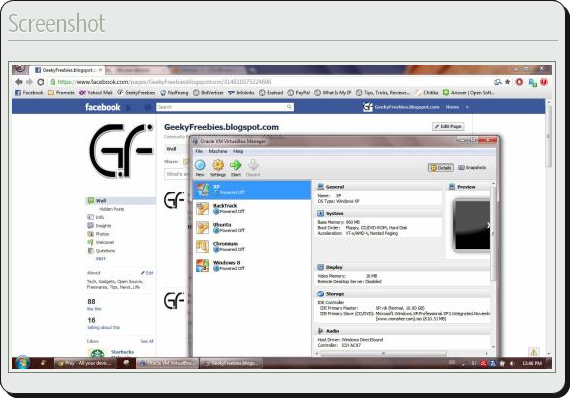Open the Help menu in VirtualBox

[238, 151]
